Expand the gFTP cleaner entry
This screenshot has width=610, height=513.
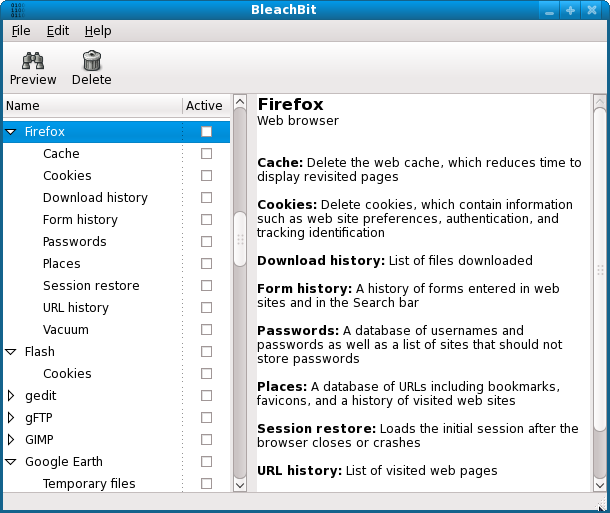click(x=11, y=418)
